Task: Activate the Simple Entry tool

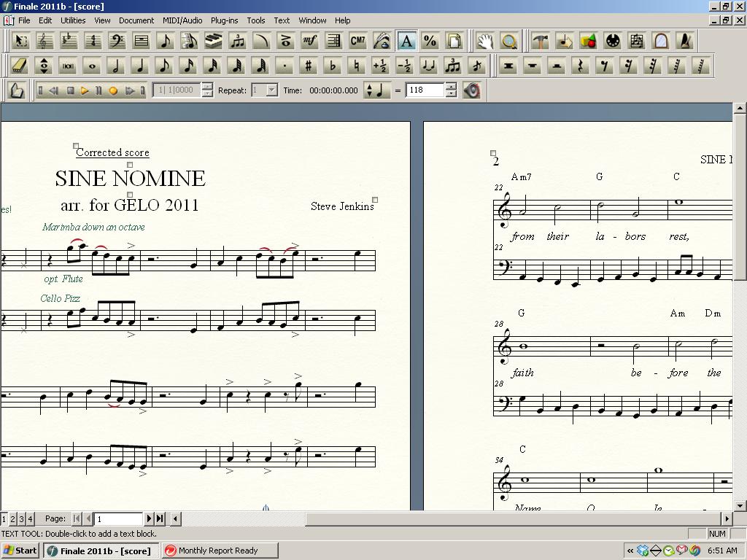Action: 166,41
